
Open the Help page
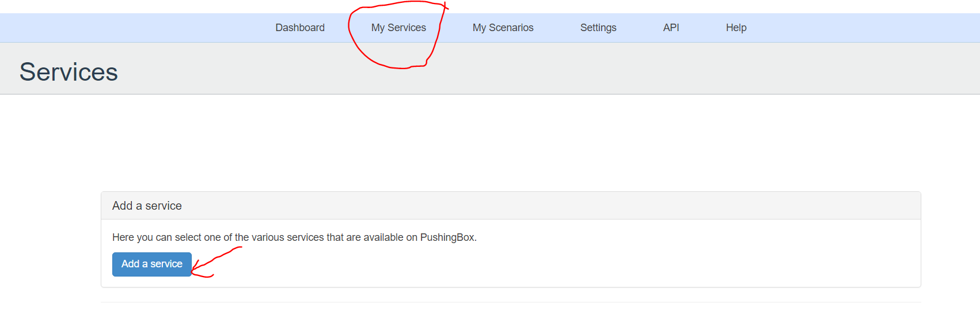736,28
